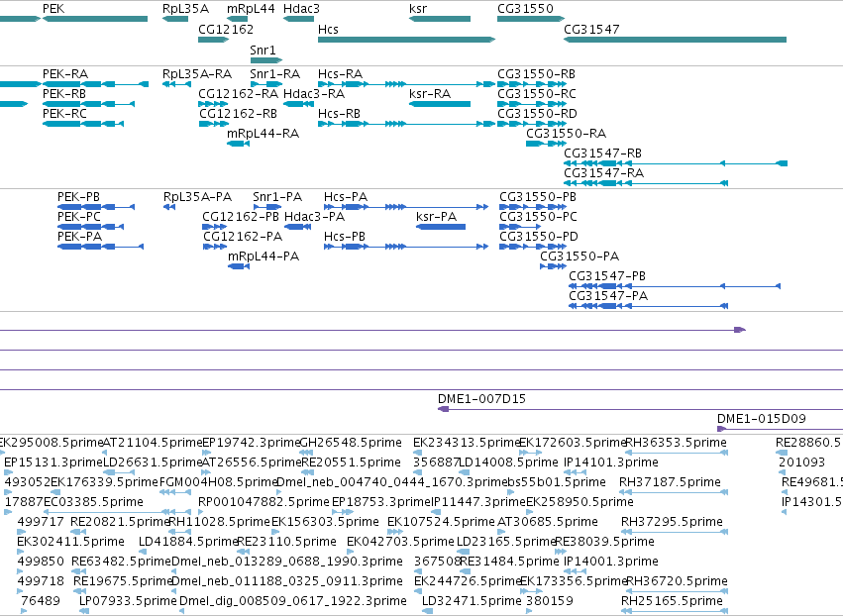Click the RpL35A gene label
Viewport: 843px width, 616px height.
(x=185, y=9)
